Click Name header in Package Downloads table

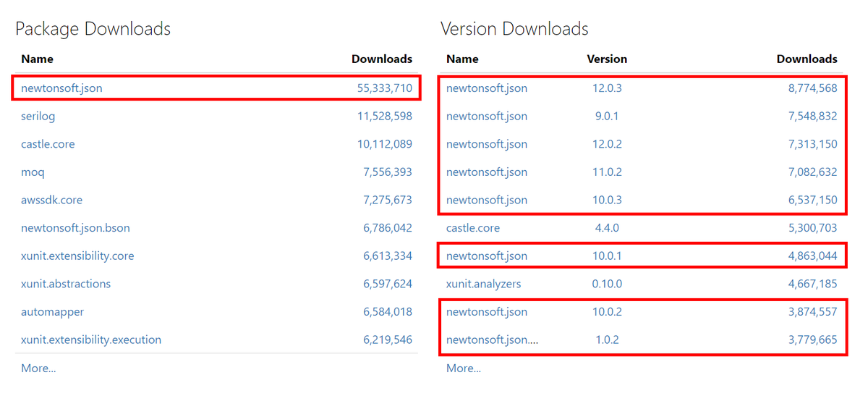click(37, 59)
